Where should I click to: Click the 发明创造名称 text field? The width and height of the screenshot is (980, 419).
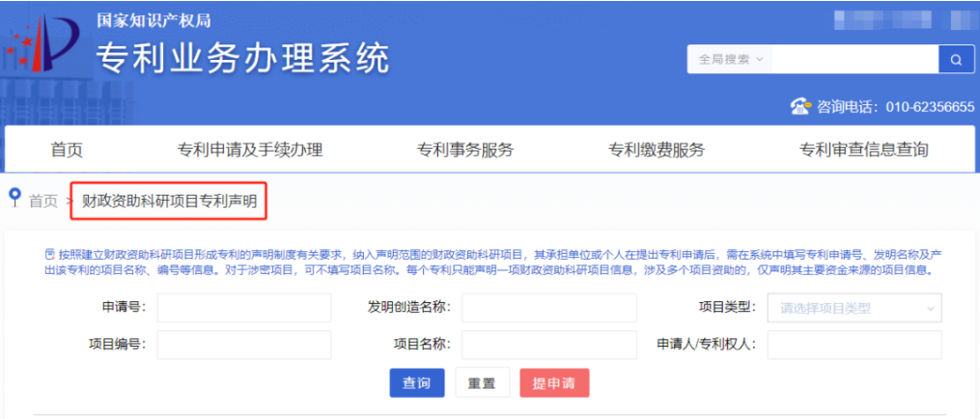(x=548, y=308)
